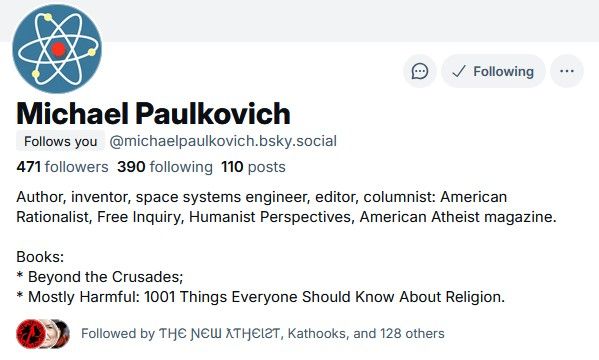This screenshot has width=599, height=360.
Task: Open the chat message bubble icon
Action: click(x=419, y=71)
